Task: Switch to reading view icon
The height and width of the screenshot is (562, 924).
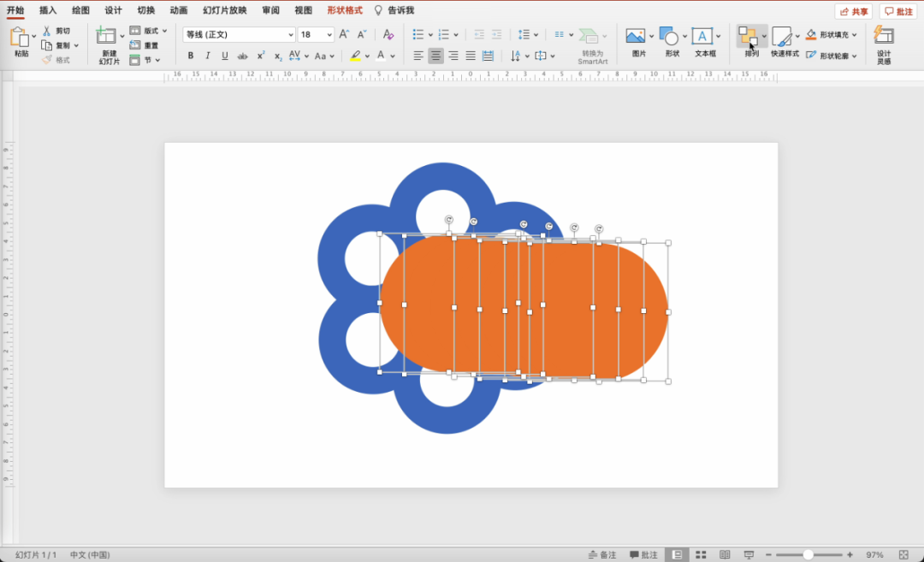Action: [x=725, y=555]
